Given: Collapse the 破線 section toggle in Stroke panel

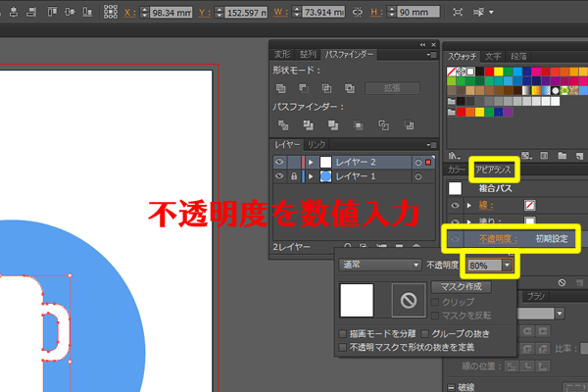Looking at the screenshot, I should tap(451, 387).
